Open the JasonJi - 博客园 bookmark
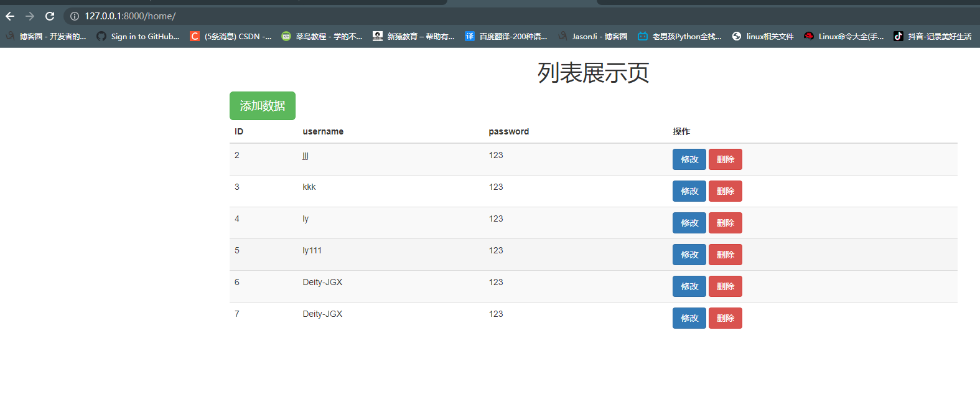The image size is (980, 404). [592, 37]
